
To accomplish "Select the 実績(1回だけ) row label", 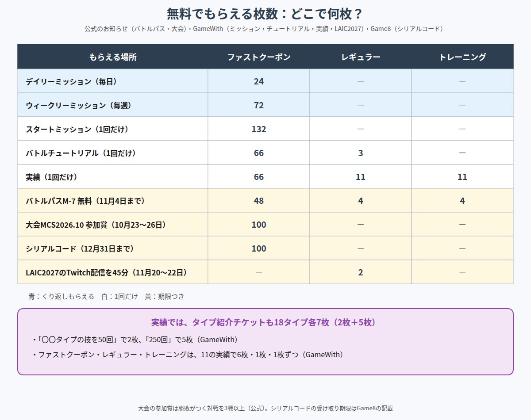I will 52,177.
